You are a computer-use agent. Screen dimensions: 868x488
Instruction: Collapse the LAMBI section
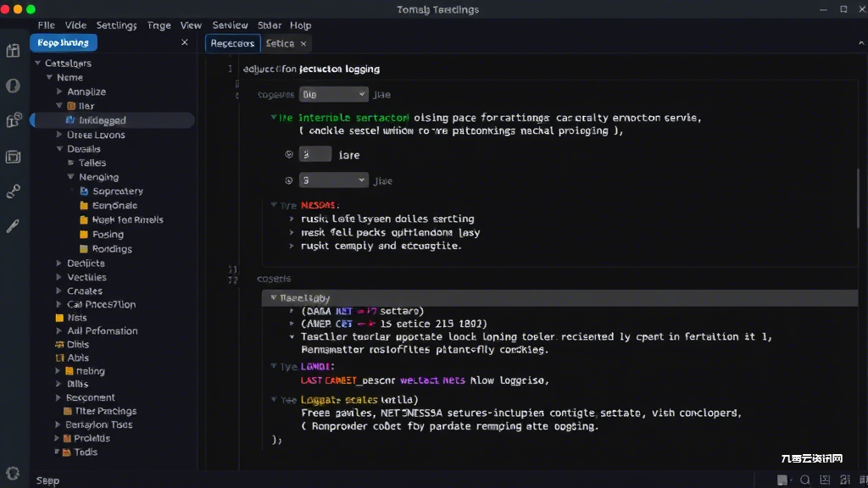click(274, 366)
